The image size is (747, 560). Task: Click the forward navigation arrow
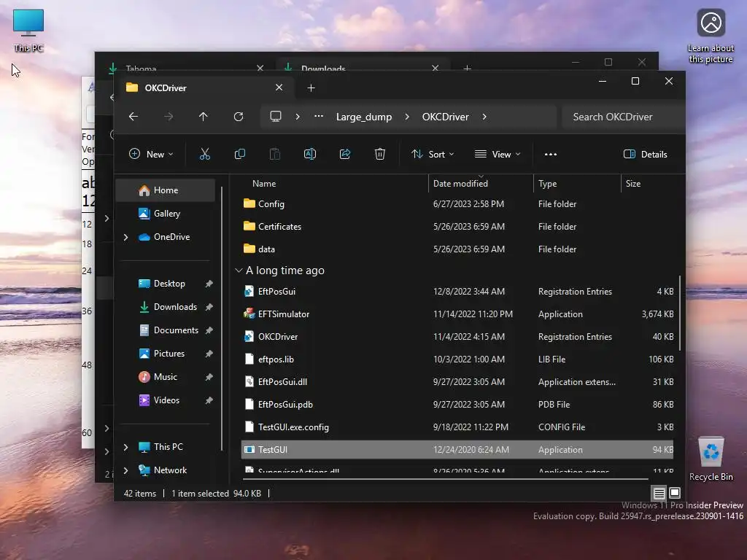(x=169, y=117)
